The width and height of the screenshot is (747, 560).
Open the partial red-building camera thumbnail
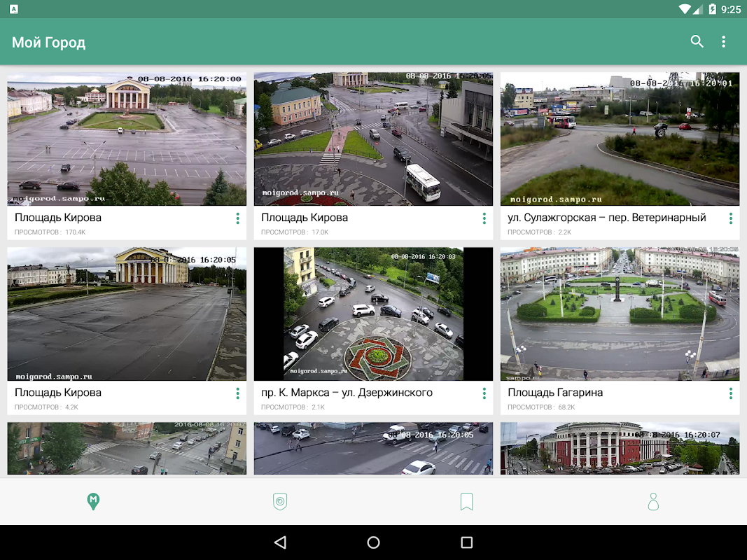[620, 448]
